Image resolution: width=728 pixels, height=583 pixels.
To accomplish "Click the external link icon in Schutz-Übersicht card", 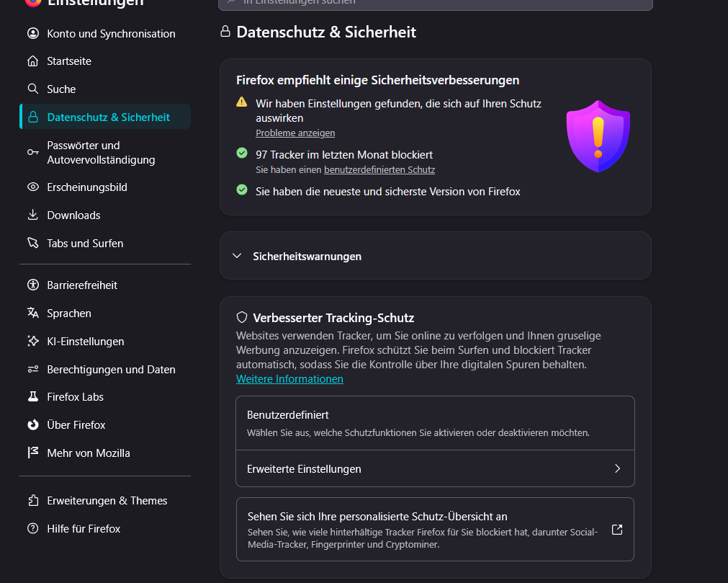I will 617,530.
